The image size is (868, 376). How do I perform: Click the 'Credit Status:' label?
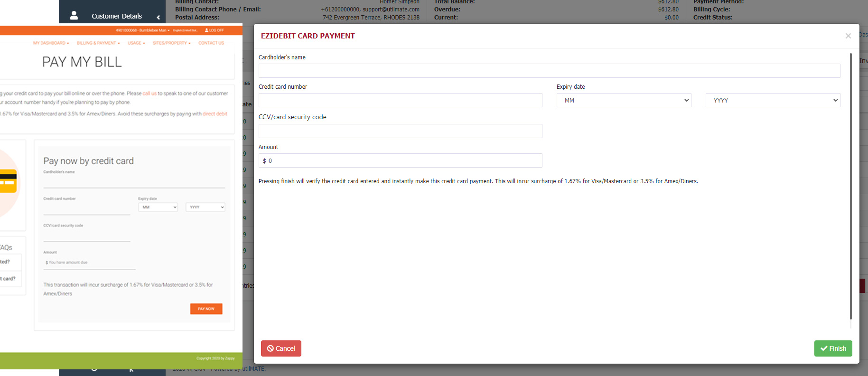(x=713, y=18)
